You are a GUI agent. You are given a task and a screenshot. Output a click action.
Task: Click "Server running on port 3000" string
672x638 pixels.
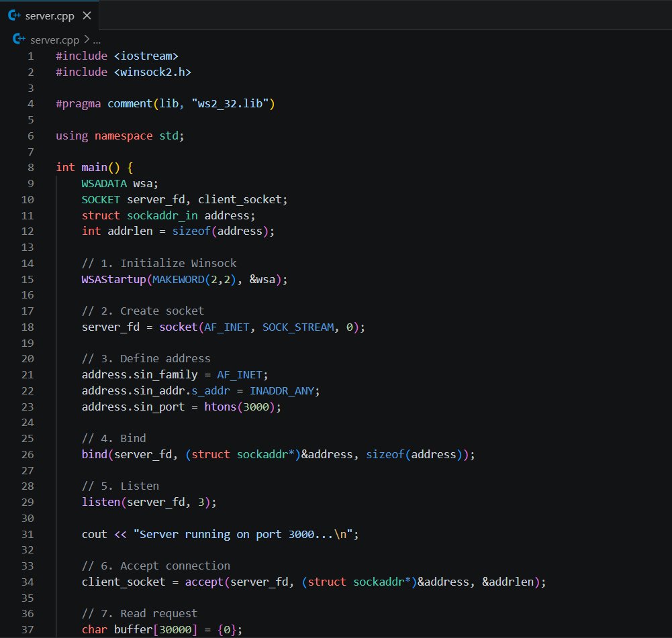243,535
